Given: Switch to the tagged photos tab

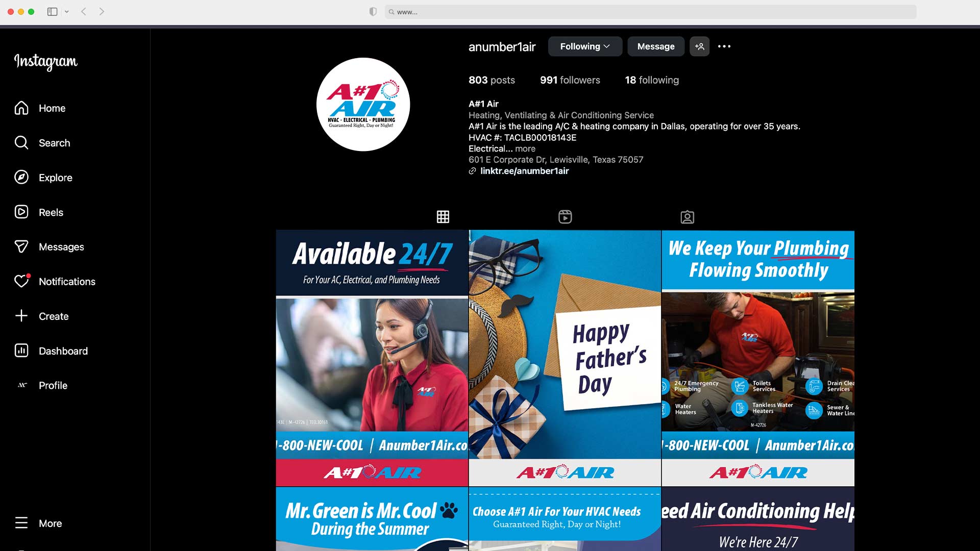Looking at the screenshot, I should [687, 217].
